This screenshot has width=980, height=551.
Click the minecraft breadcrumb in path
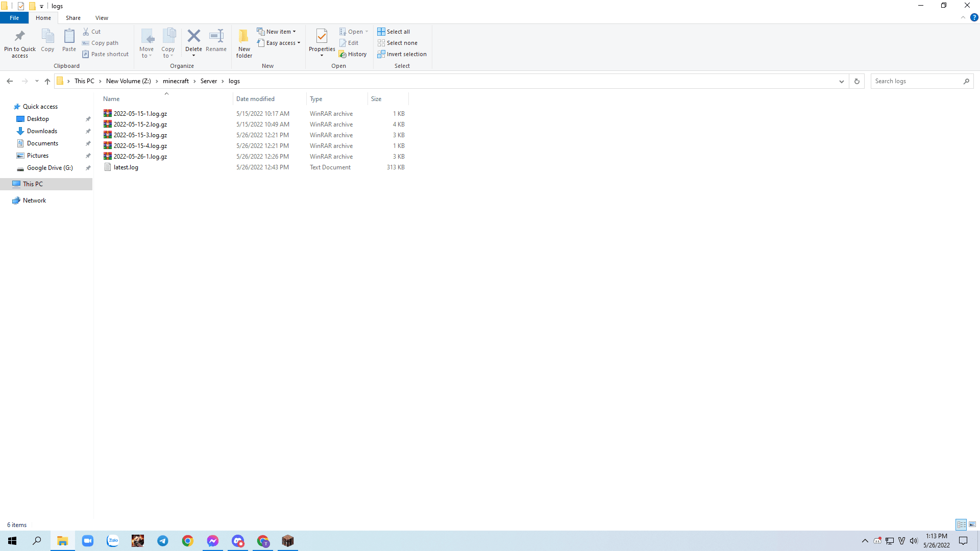click(176, 81)
